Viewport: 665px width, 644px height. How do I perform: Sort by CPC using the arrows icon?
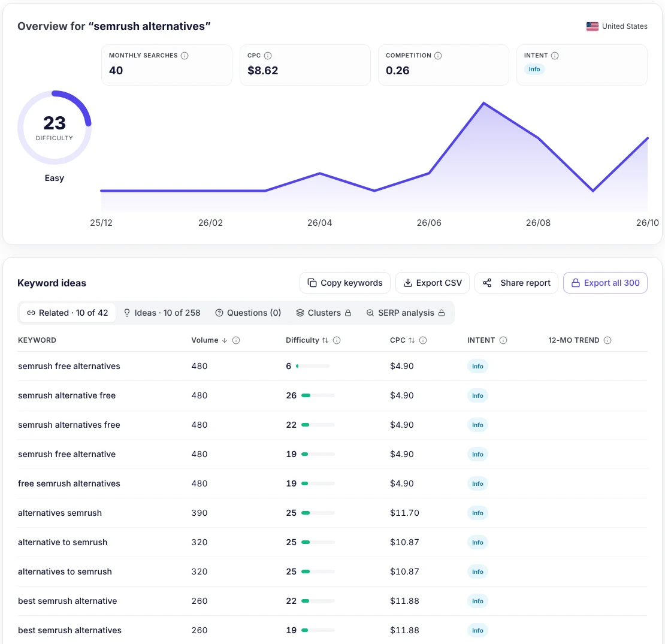click(412, 340)
